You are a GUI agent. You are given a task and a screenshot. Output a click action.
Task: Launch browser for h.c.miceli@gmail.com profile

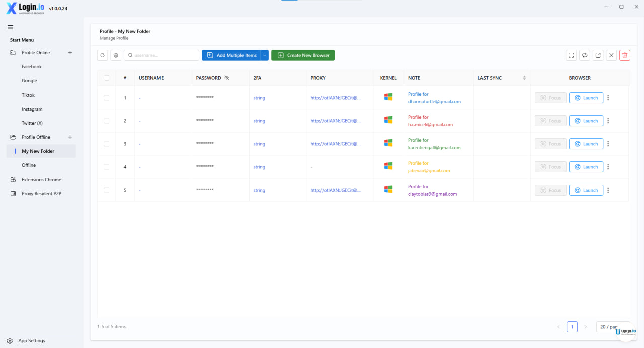(586, 121)
